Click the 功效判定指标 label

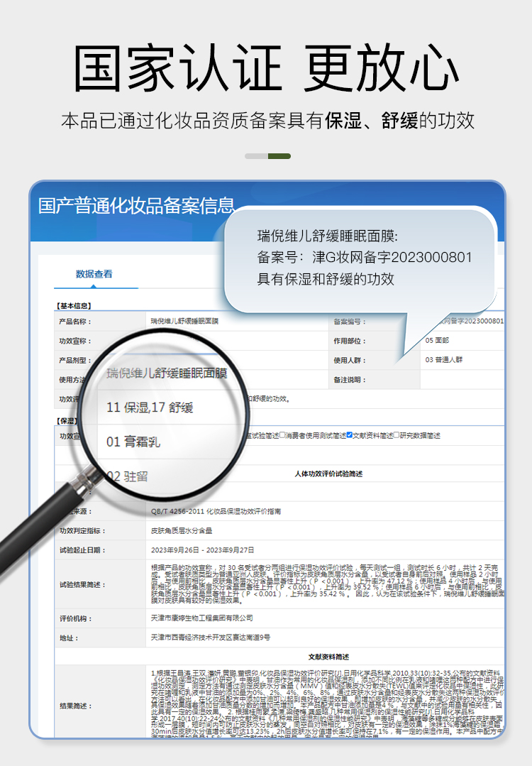(x=82, y=530)
